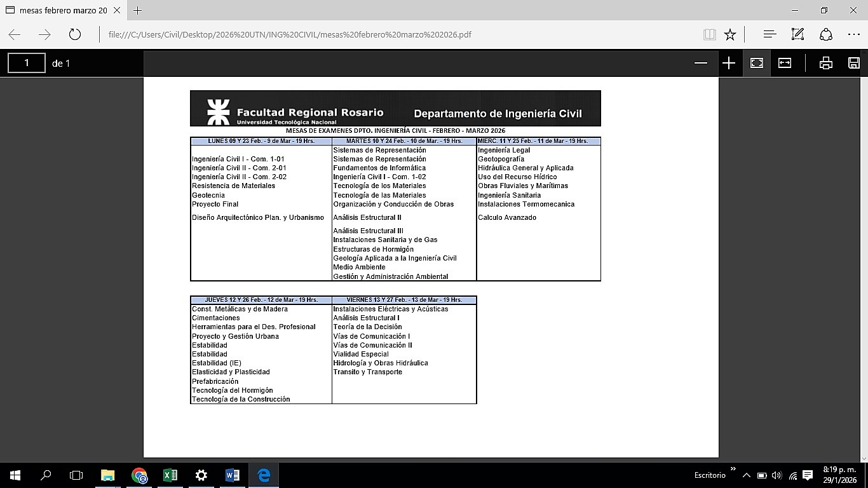This screenshot has width=868, height=488.
Task: Click the page number input field
Action: point(27,63)
